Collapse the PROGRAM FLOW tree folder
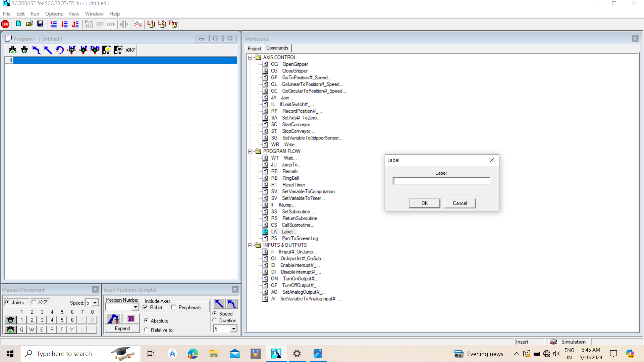Image resolution: width=644 pixels, height=362 pixels. 250,152
